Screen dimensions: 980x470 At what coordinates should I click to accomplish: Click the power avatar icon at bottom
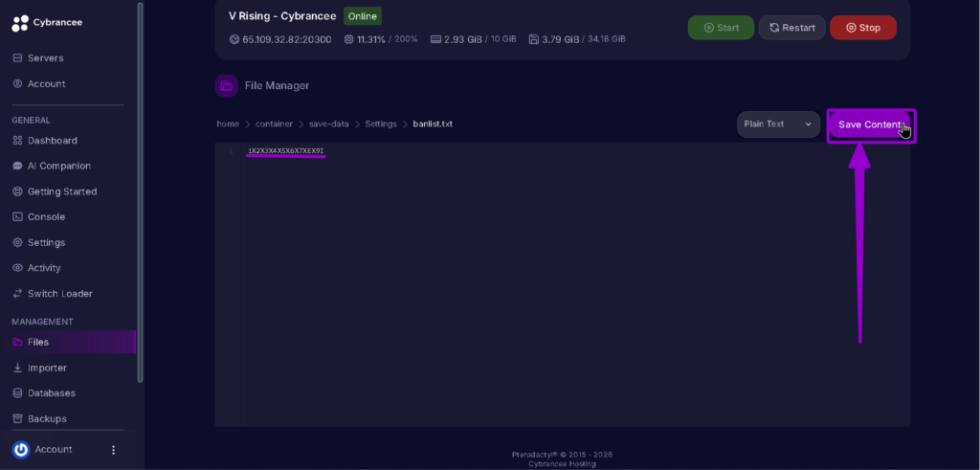(21, 449)
